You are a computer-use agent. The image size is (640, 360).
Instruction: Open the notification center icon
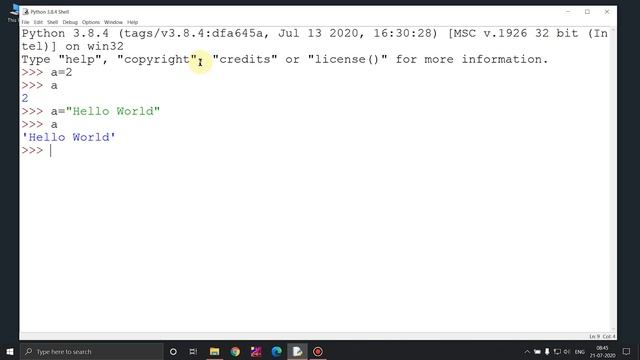pyautogui.click(x=627, y=351)
